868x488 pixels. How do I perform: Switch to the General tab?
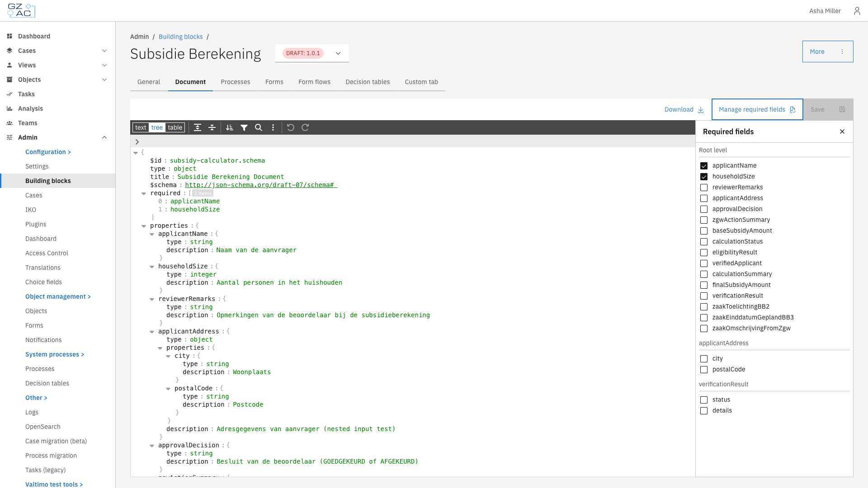pos(149,82)
